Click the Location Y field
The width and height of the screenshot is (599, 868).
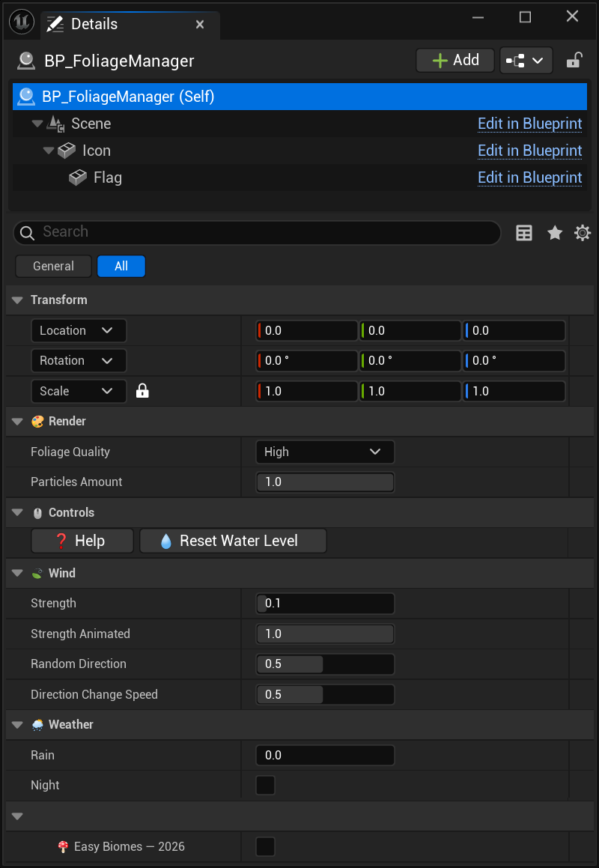tap(410, 330)
